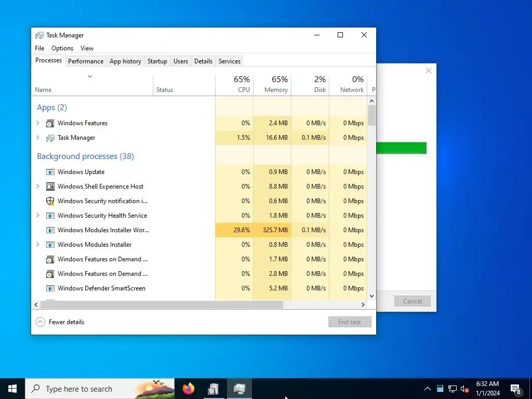Click the Task Manager taskbar button
Screen dimensions: 532x399
click(x=240, y=389)
